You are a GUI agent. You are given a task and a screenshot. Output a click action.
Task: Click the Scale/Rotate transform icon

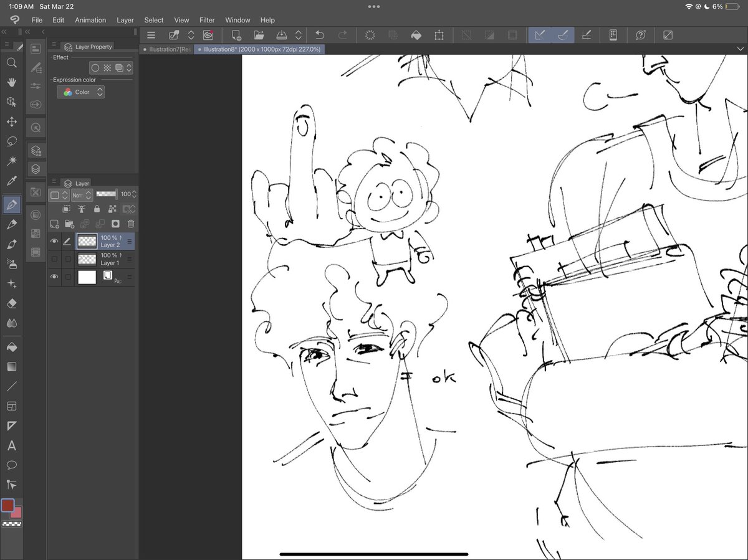pyautogui.click(x=439, y=36)
